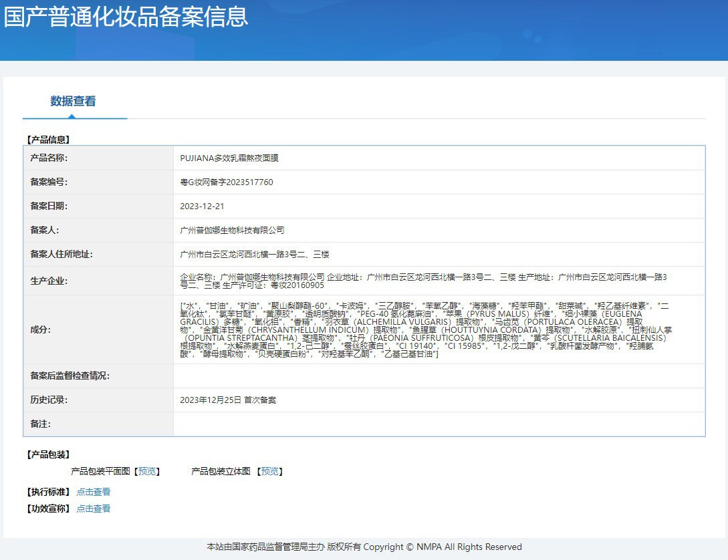Click the 备案人: row label
This screenshot has width=728, height=560.
[x=45, y=231]
